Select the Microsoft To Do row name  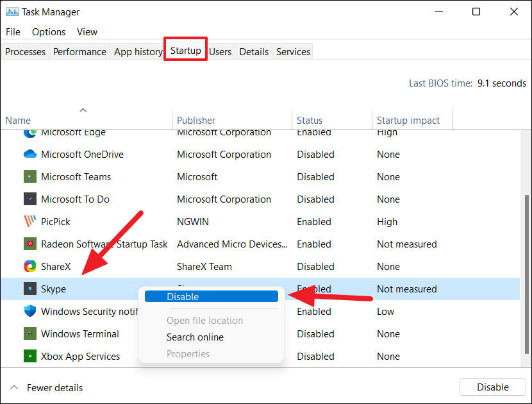(x=75, y=199)
